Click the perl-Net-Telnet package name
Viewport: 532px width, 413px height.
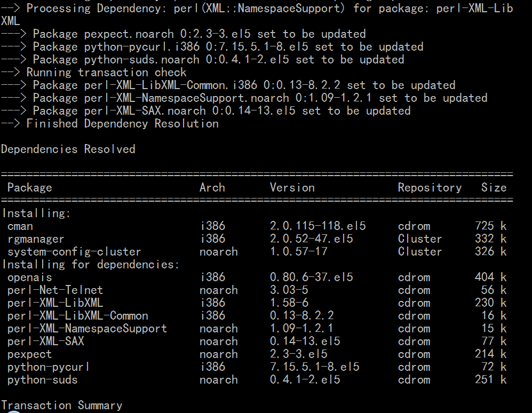[55, 290]
